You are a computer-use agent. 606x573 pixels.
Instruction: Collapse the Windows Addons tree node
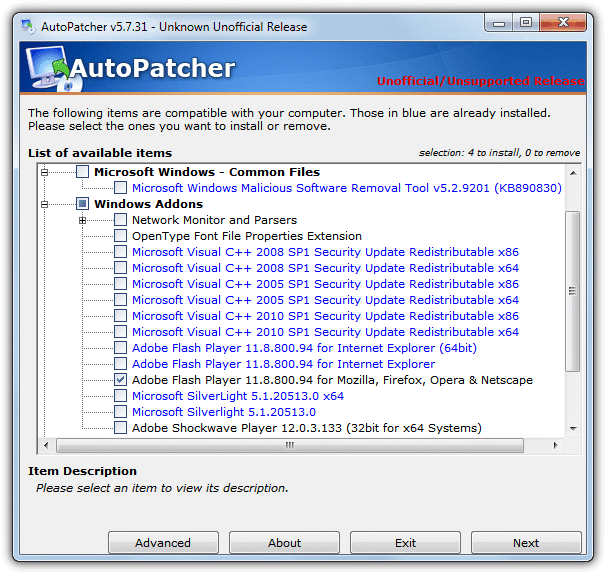coord(46,204)
